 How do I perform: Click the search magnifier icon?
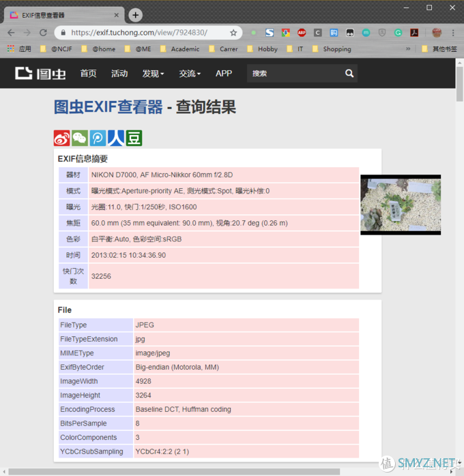[349, 73]
